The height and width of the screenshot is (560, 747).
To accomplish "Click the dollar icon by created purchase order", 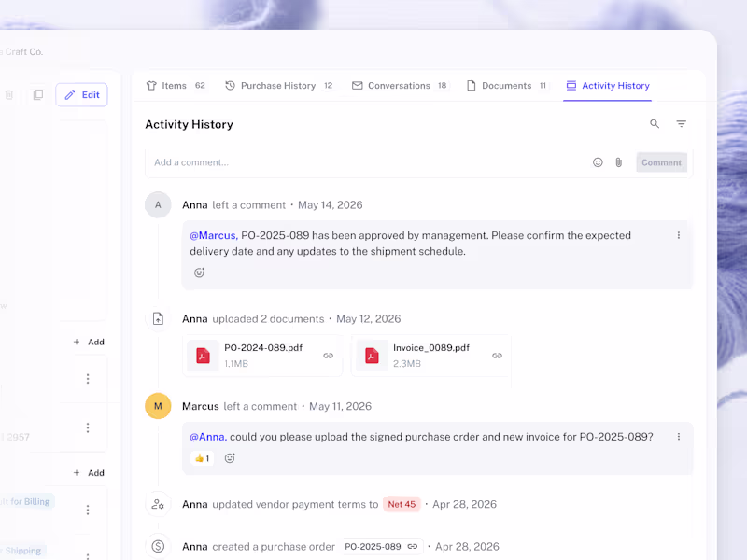I will 158,547.
